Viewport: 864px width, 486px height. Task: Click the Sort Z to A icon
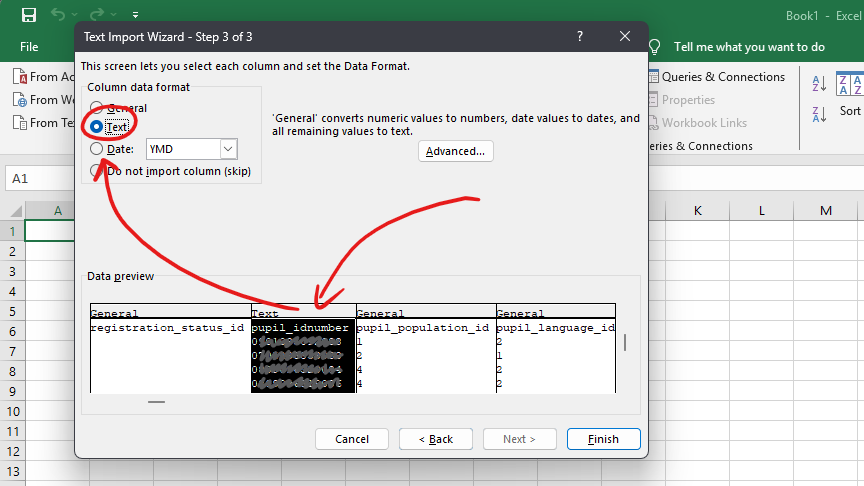click(x=818, y=113)
